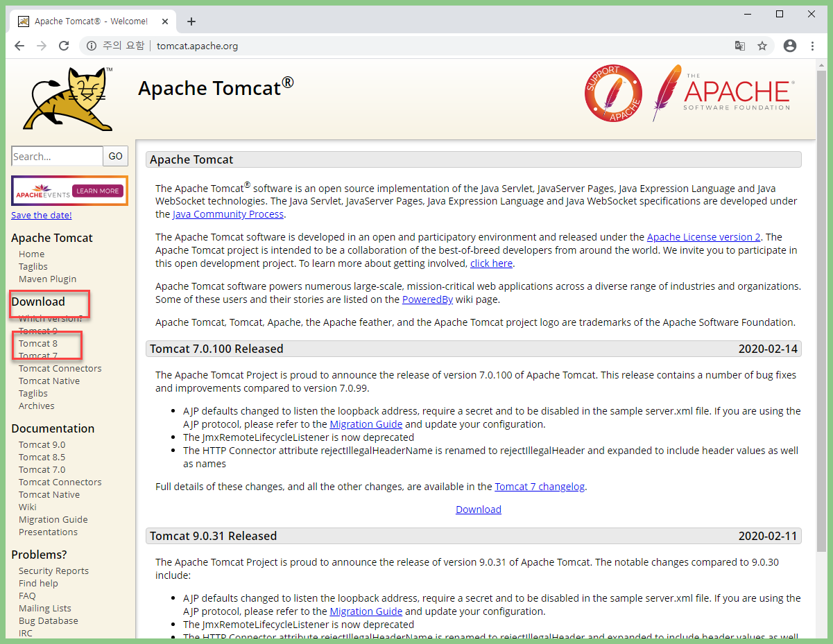The height and width of the screenshot is (644, 833).
Task: Open Home in sidebar
Action: point(31,254)
